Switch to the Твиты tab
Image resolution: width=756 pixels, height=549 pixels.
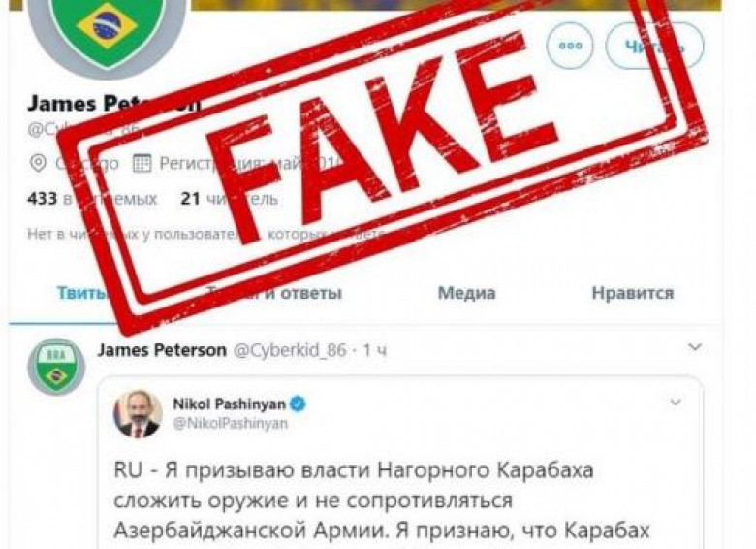coord(82,292)
